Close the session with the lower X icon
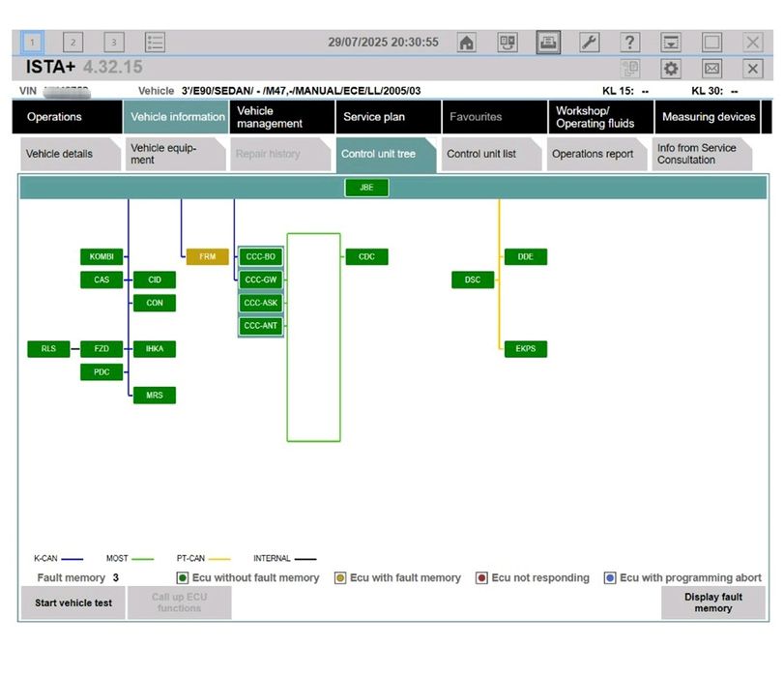 pos(753,69)
